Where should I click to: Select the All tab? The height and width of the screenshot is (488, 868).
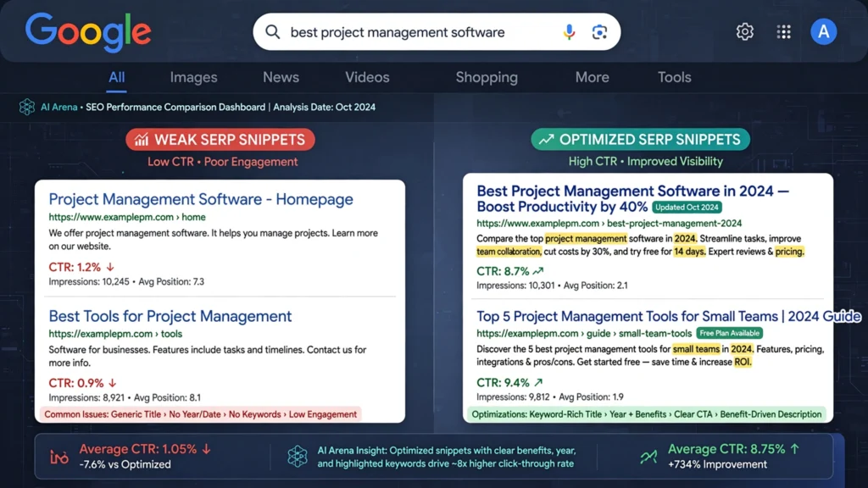[116, 77]
